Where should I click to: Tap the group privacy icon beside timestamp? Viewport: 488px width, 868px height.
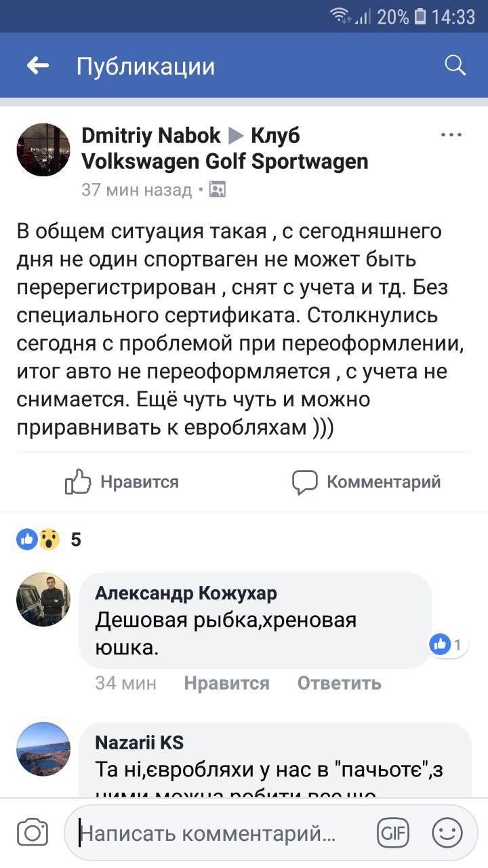[x=218, y=189]
